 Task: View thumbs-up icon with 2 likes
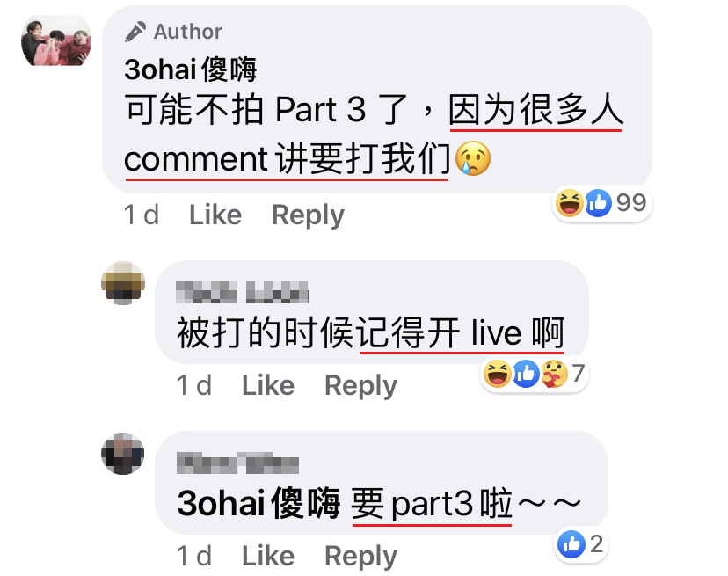(x=571, y=544)
